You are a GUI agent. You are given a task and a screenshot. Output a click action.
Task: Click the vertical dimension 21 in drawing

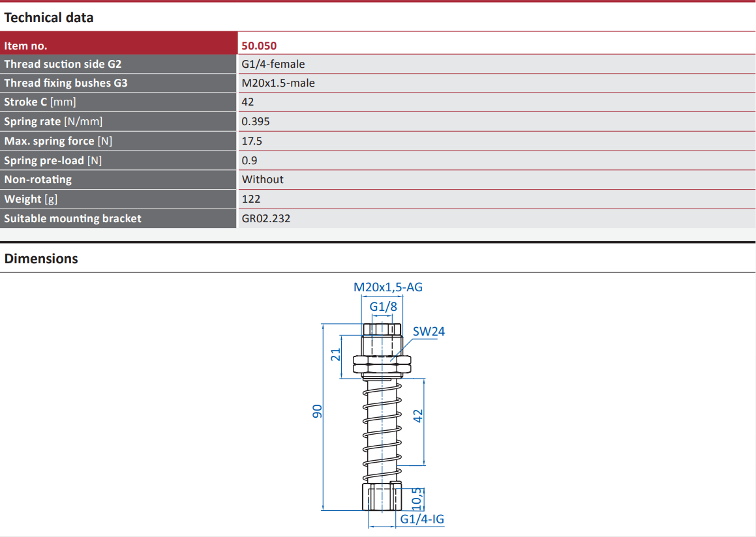click(x=335, y=355)
